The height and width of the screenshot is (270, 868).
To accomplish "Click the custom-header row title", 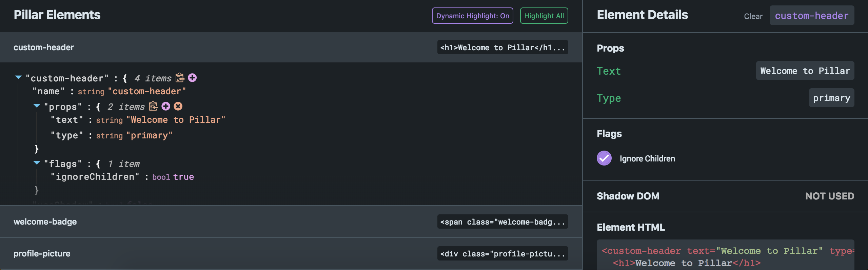I will [44, 47].
